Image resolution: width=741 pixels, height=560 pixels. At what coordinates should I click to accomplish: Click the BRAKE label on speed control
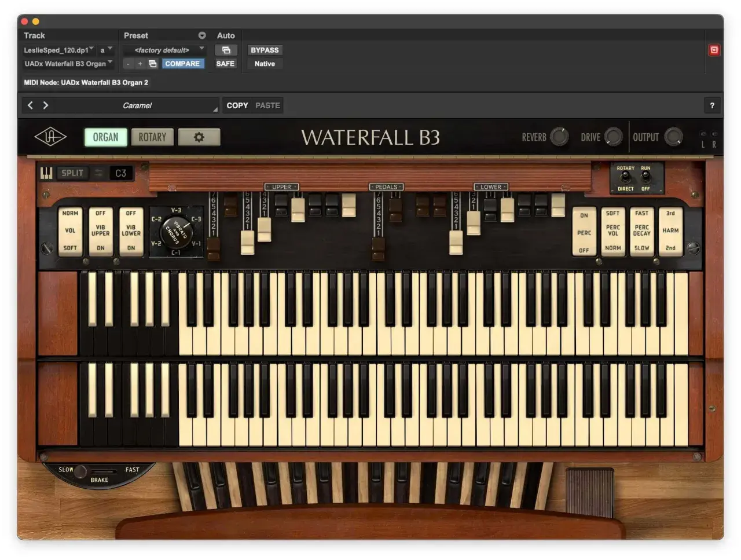coord(99,480)
